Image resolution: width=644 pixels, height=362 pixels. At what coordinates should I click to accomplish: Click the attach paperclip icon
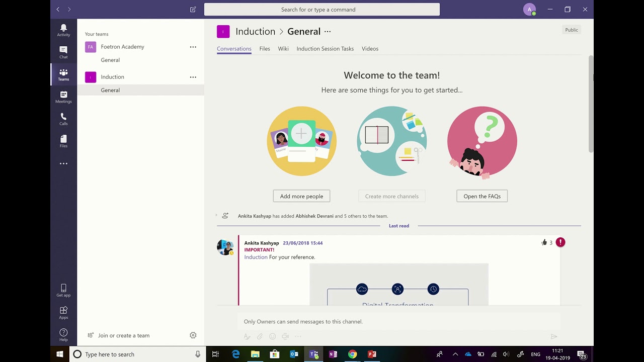pos(260,336)
